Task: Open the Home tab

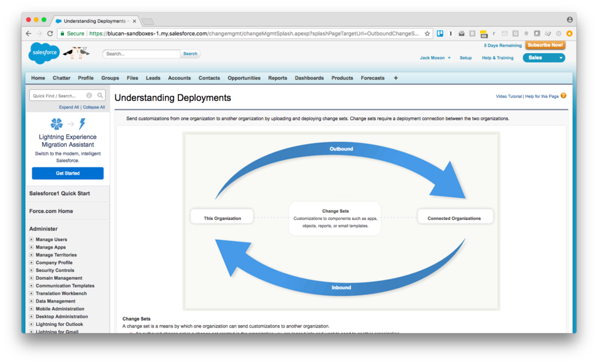Action: 38,78
